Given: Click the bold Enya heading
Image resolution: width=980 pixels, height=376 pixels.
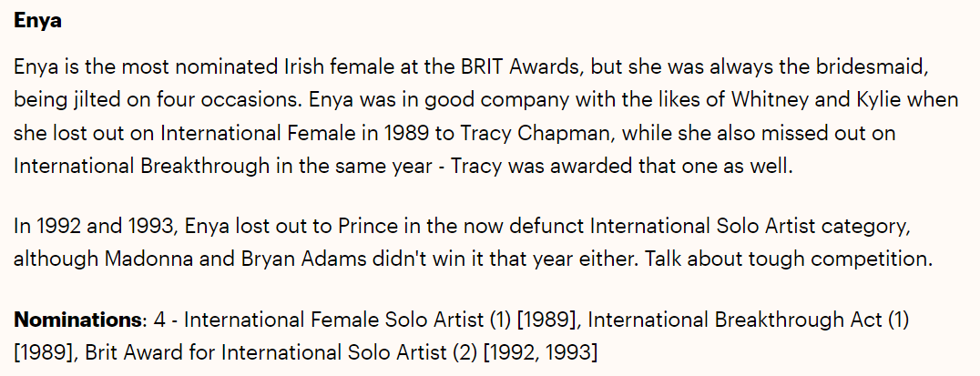Looking at the screenshot, I should click(37, 21).
